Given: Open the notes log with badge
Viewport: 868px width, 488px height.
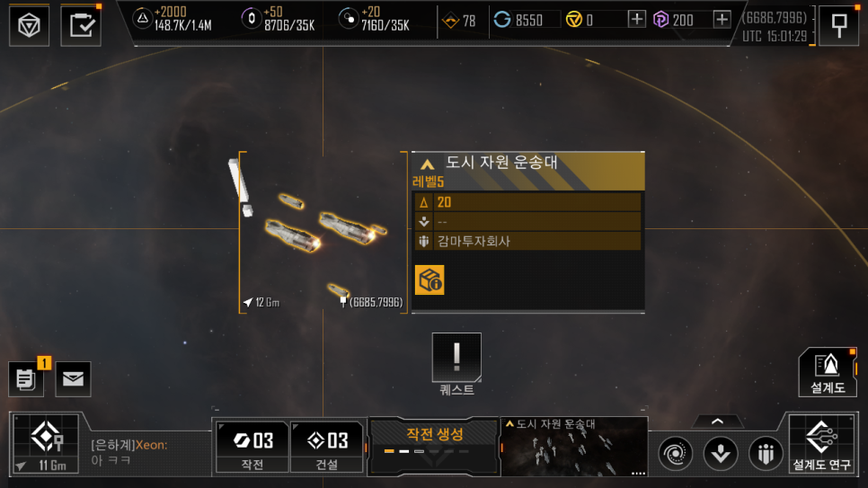Looking at the screenshot, I should pyautogui.click(x=26, y=379).
